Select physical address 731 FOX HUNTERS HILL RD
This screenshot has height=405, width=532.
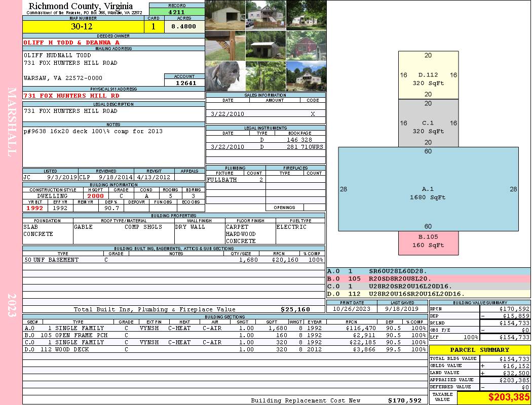71,96
